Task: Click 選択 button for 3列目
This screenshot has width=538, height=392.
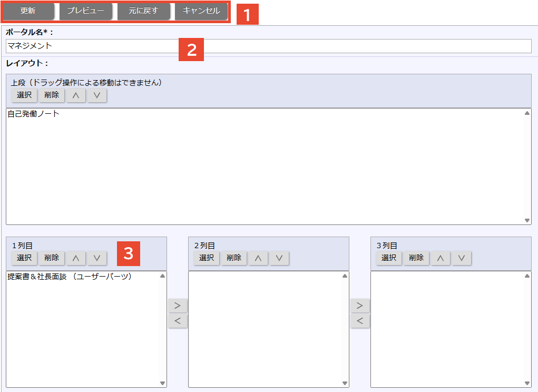Action: click(x=389, y=258)
